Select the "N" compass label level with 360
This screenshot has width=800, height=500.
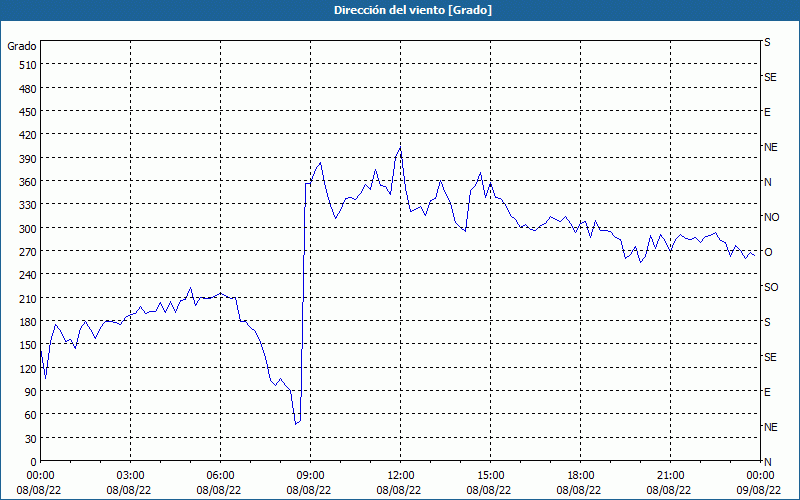click(767, 182)
